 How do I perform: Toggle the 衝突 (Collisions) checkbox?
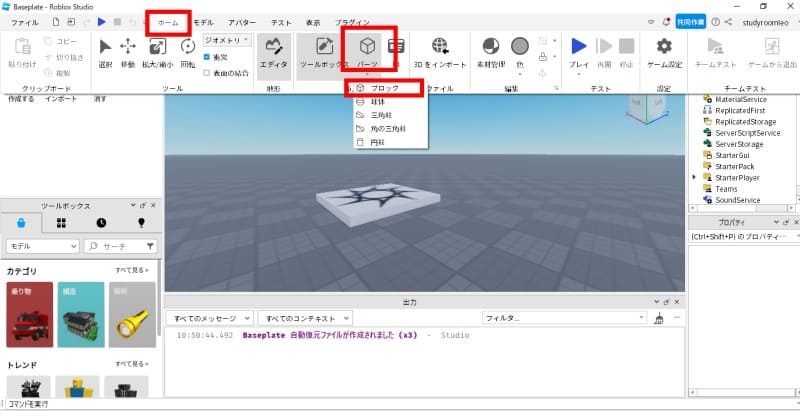(x=207, y=57)
